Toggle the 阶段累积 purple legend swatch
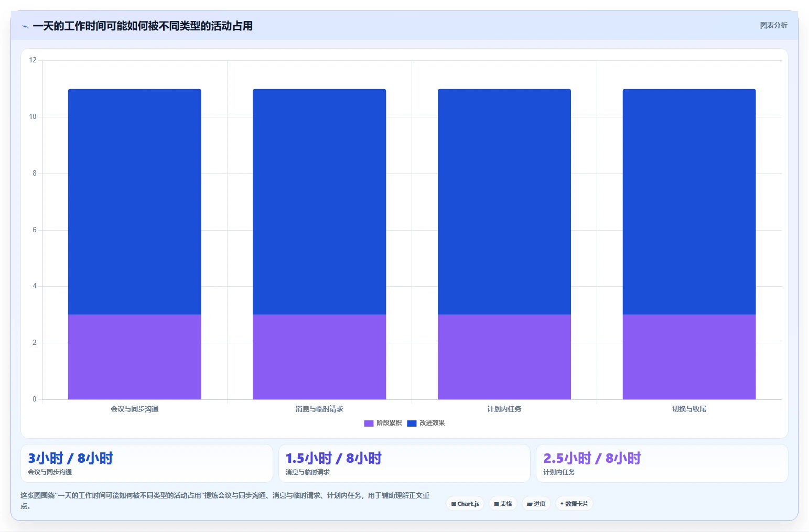Screen dimensions: 809x532 coord(369,424)
